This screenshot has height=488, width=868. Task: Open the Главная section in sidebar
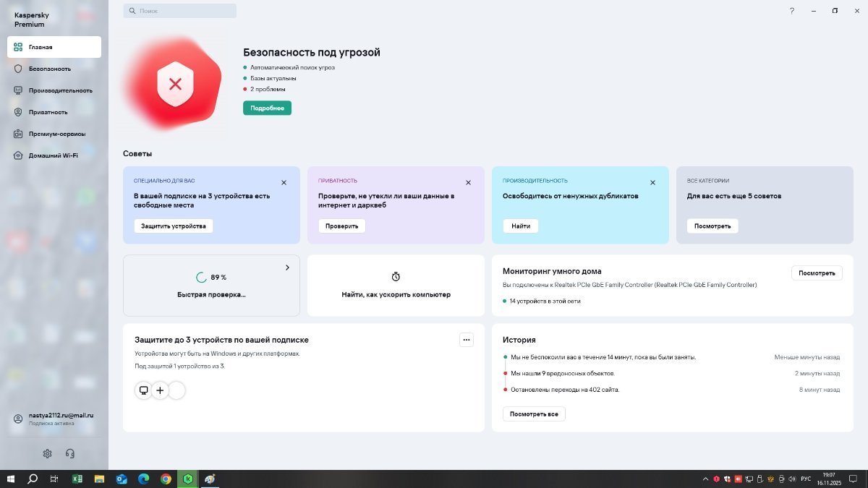coord(54,47)
